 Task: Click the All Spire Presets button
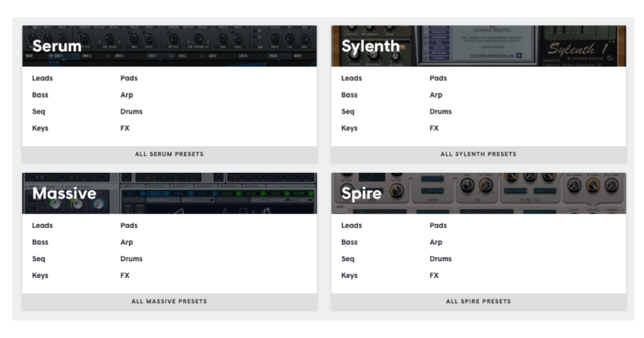point(479,302)
